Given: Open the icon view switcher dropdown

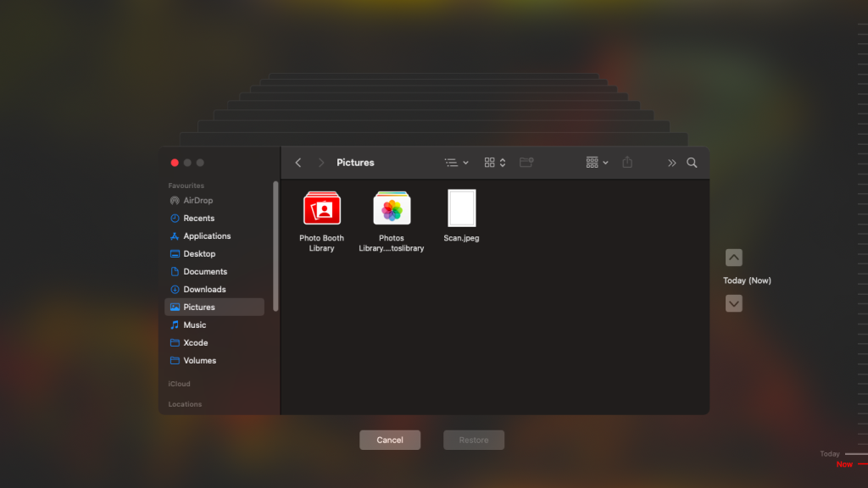Looking at the screenshot, I should pyautogui.click(x=495, y=163).
